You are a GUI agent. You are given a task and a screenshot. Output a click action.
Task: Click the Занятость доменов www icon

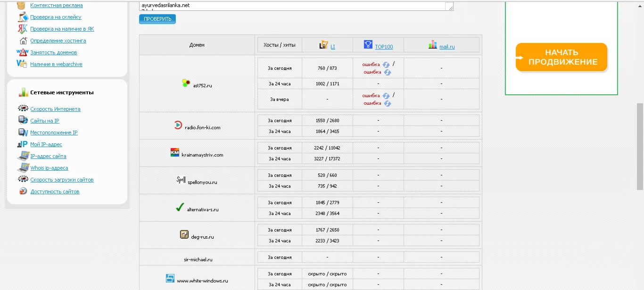(x=23, y=52)
